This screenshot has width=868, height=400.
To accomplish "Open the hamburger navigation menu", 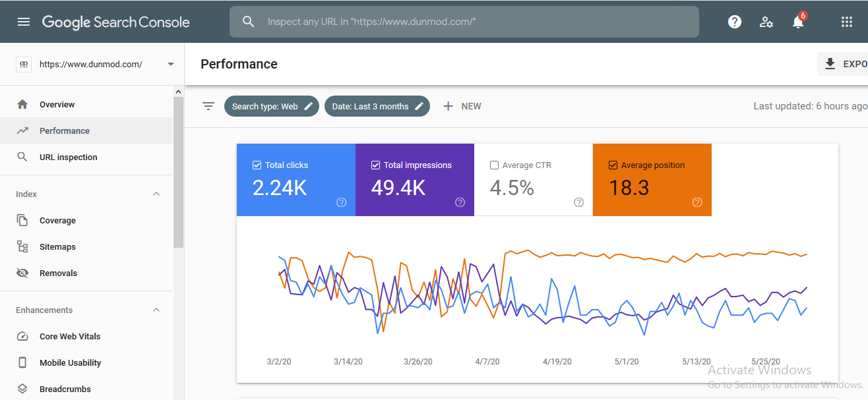I will 24,22.
